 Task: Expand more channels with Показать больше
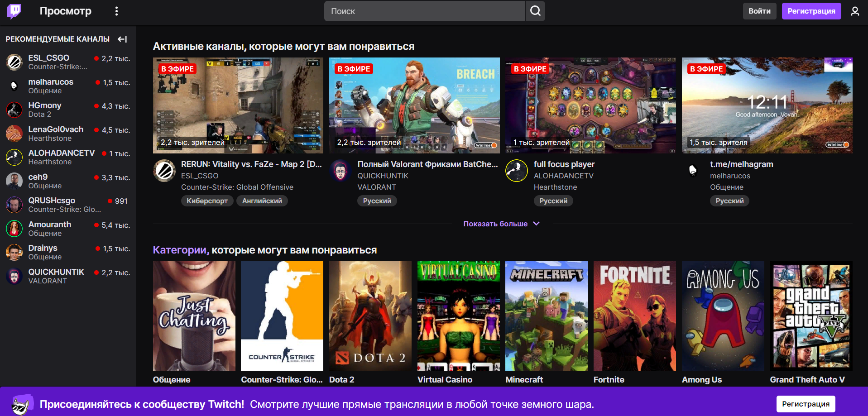coord(501,224)
